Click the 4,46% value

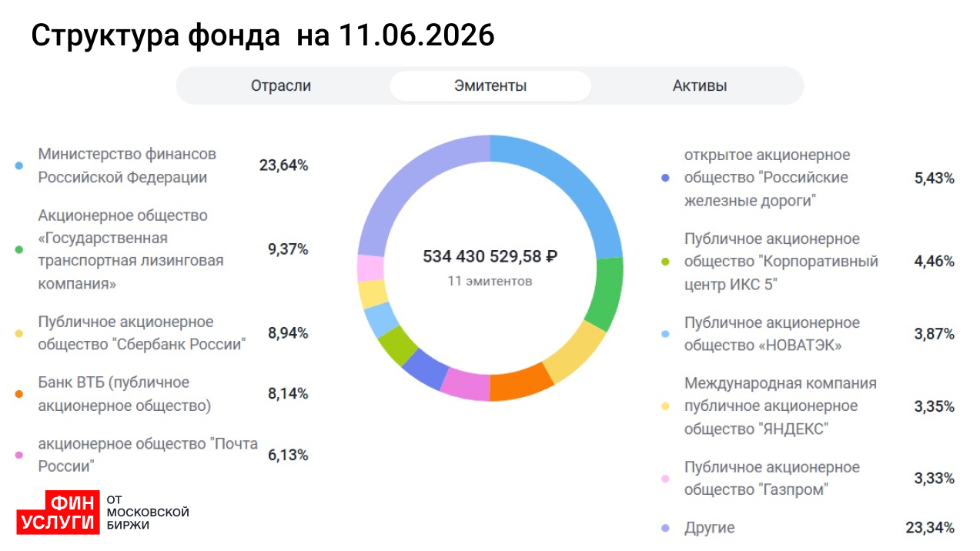tap(935, 262)
